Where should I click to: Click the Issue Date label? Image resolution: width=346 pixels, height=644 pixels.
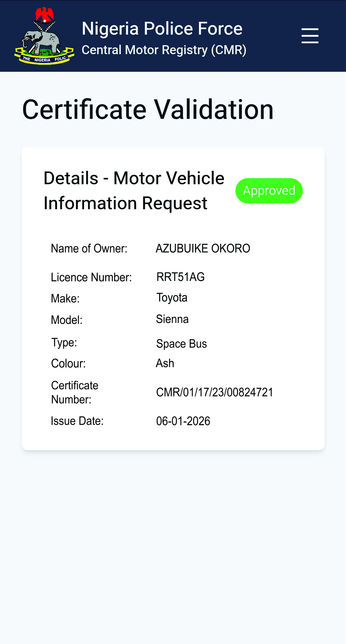coord(77,421)
